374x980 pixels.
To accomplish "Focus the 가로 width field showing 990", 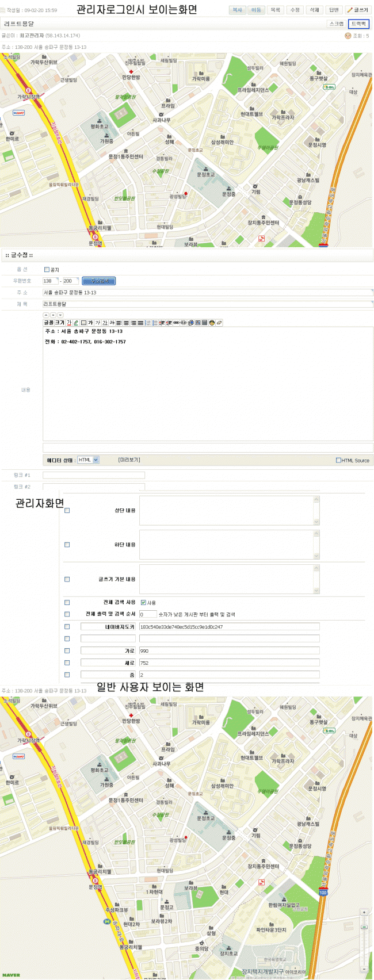I will pyautogui.click(x=229, y=651).
